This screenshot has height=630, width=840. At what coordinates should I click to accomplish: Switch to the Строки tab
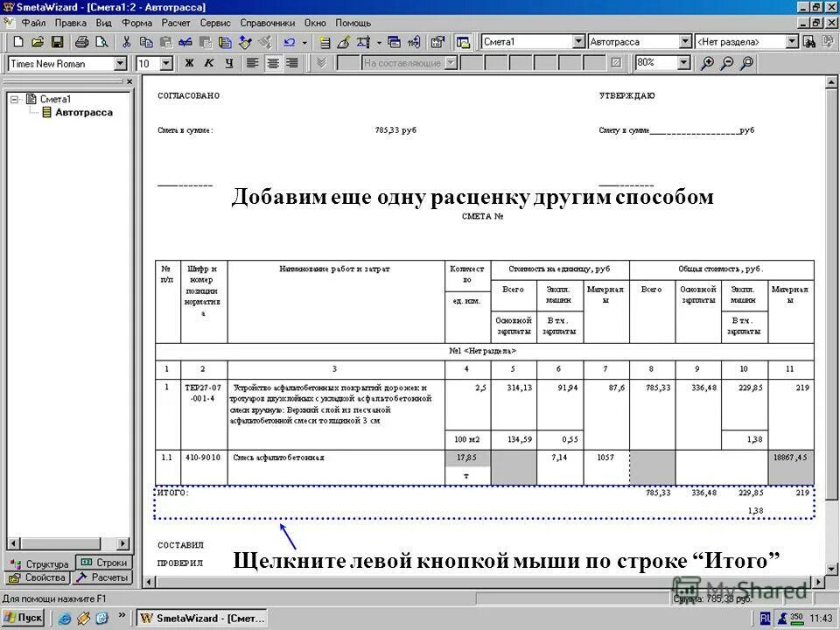pyautogui.click(x=104, y=563)
